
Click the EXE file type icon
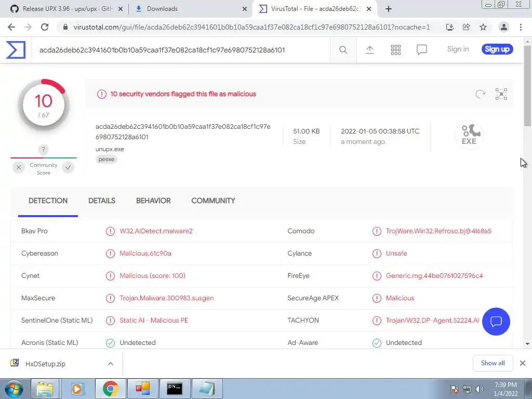click(469, 135)
